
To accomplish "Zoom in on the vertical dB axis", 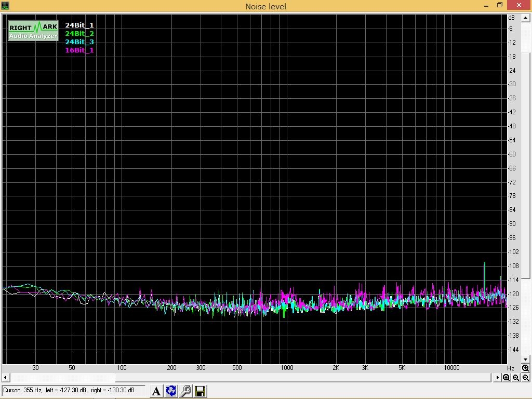I will pyautogui.click(x=525, y=368).
